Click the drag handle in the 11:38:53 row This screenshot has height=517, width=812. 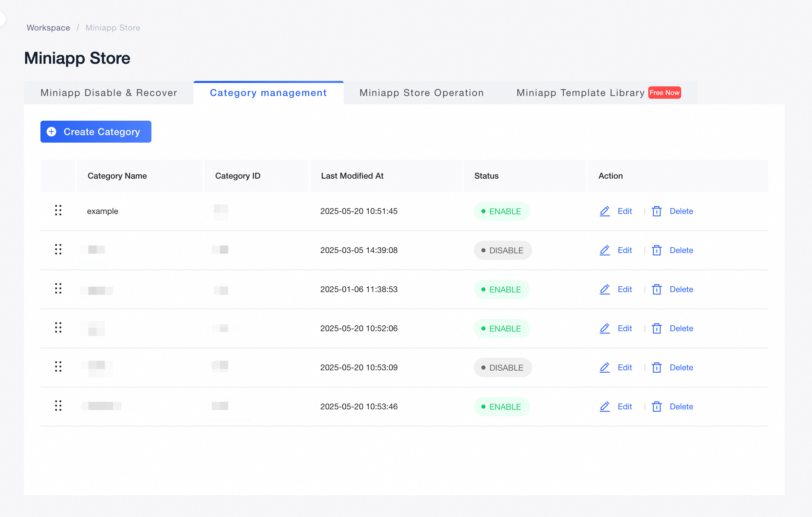[58, 288]
